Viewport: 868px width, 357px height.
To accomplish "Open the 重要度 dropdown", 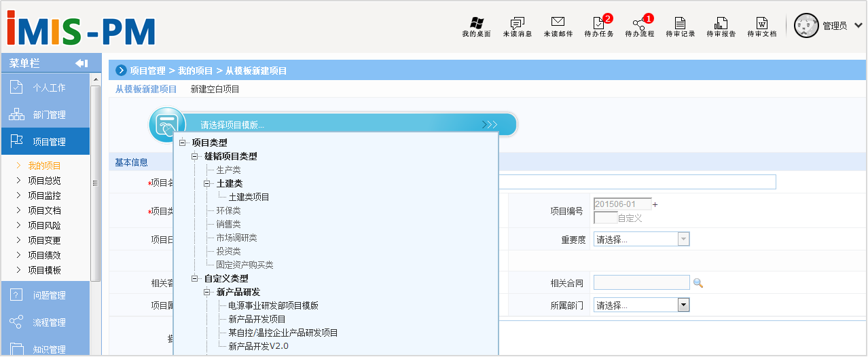I will click(x=684, y=239).
